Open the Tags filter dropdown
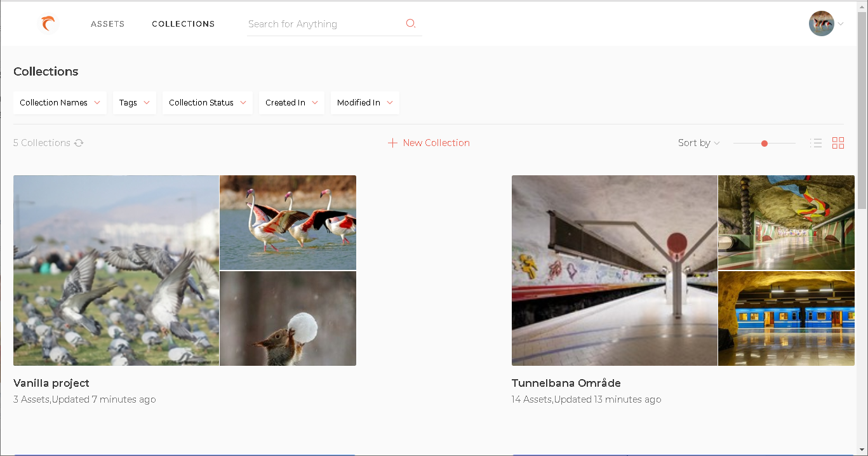This screenshot has height=456, width=868. pyautogui.click(x=134, y=102)
